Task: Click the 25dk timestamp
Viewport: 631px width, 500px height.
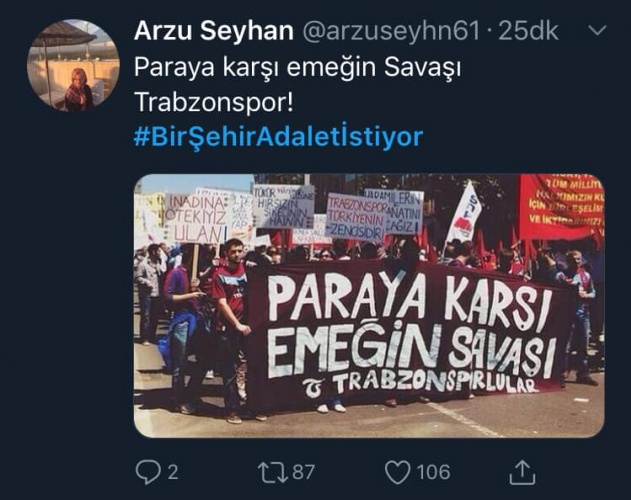Action: pos(528,31)
